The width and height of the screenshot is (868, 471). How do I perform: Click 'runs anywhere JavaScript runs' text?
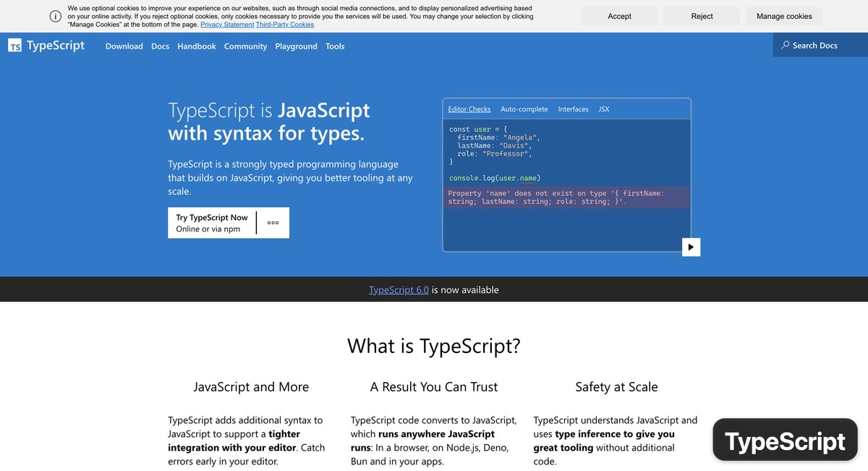point(422,441)
